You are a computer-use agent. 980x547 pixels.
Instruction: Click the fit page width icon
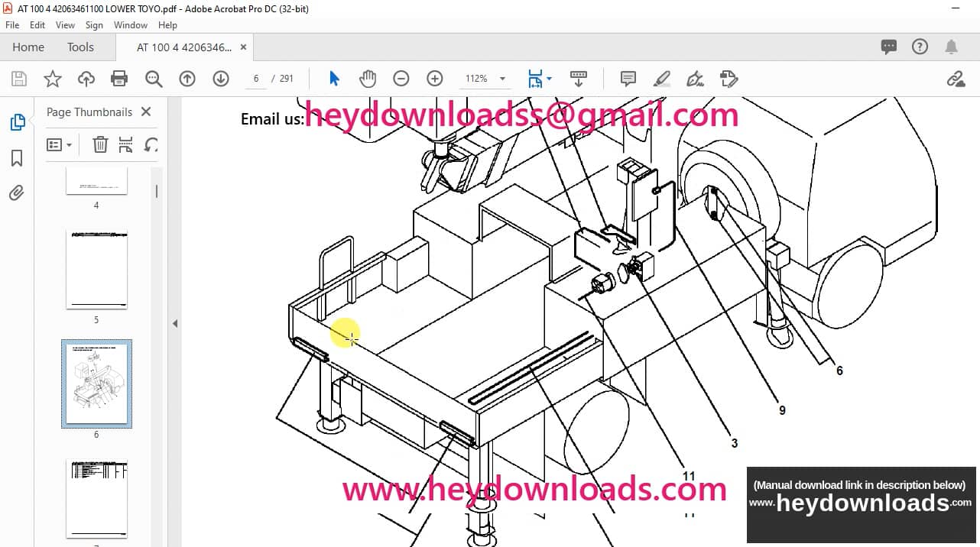point(535,79)
